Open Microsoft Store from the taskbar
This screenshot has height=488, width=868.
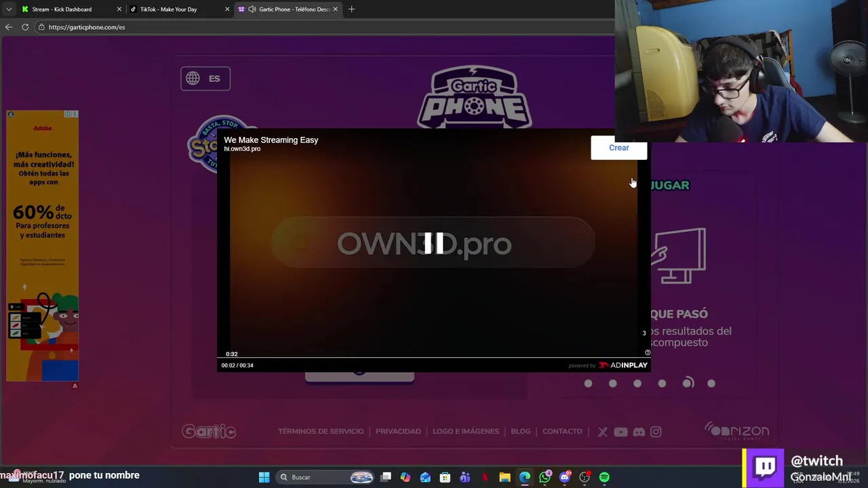point(445,477)
